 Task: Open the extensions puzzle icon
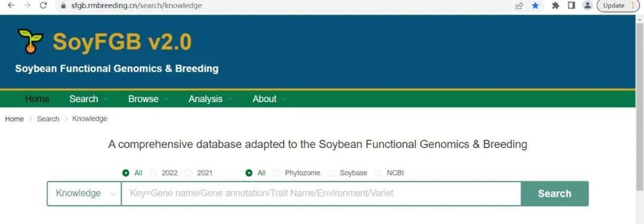[x=556, y=6]
